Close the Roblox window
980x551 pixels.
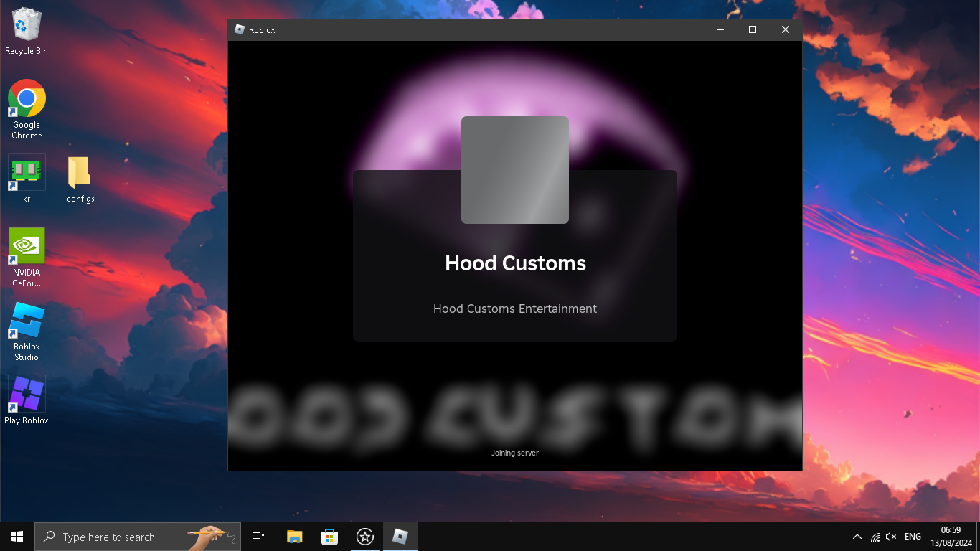pyautogui.click(x=786, y=29)
